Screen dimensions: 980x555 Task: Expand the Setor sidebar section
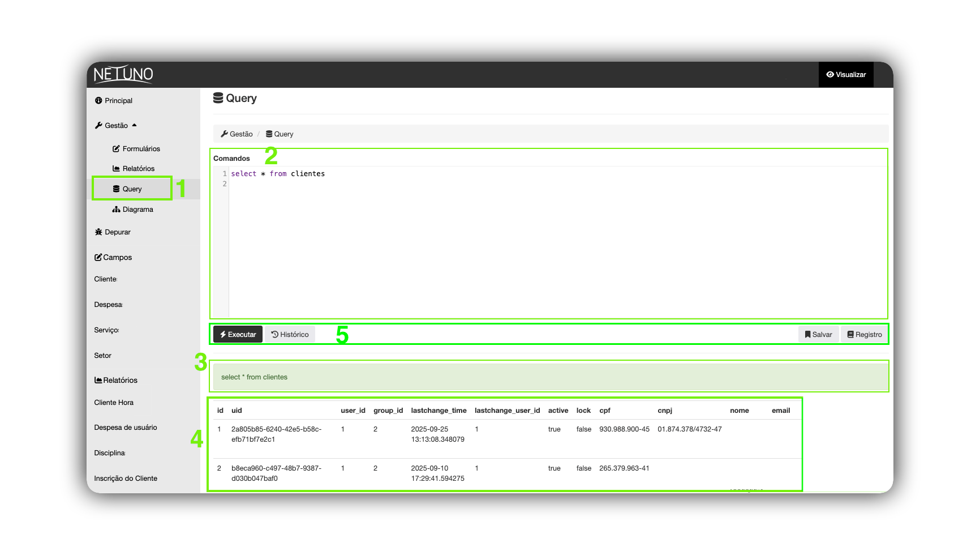[103, 355]
